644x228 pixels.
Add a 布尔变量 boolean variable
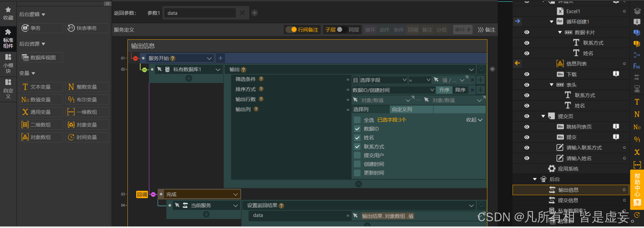tap(87, 100)
